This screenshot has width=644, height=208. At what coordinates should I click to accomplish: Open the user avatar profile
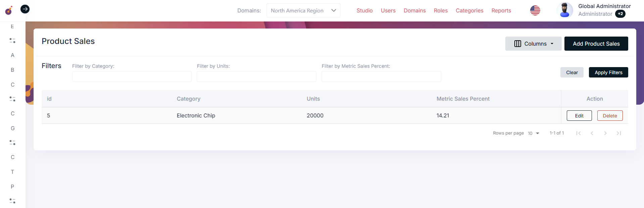564,10
